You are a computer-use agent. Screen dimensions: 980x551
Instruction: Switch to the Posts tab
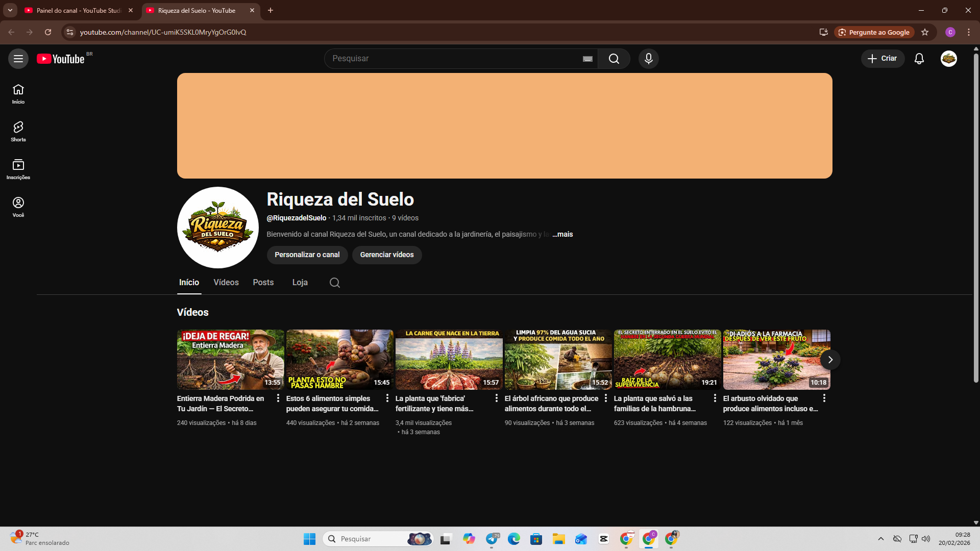click(x=263, y=282)
